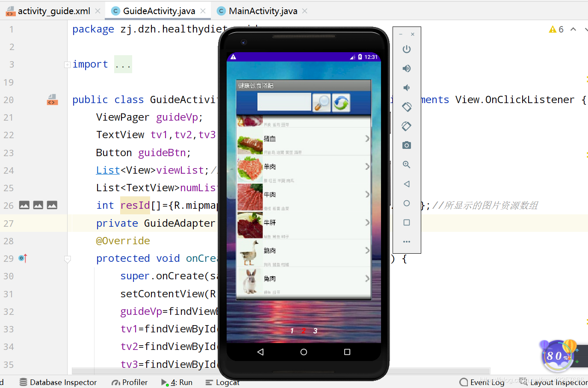Close the GuideActivity.java tab
This screenshot has width=588, height=388.
click(203, 11)
